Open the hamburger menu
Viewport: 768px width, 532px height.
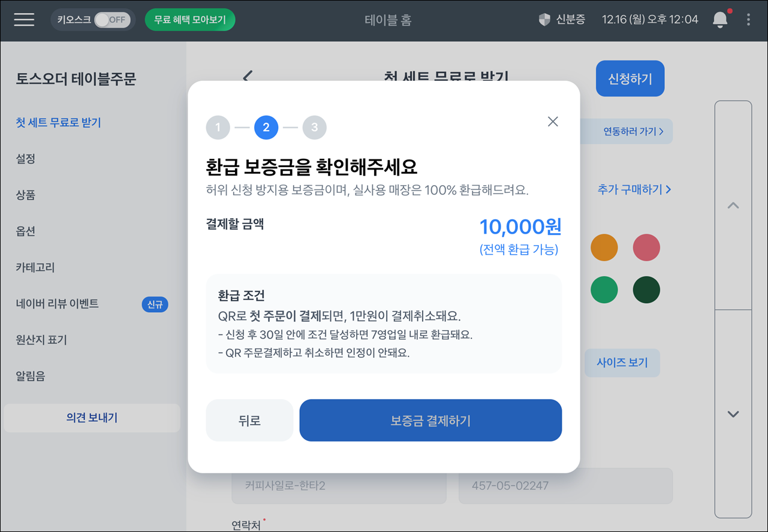click(24, 20)
